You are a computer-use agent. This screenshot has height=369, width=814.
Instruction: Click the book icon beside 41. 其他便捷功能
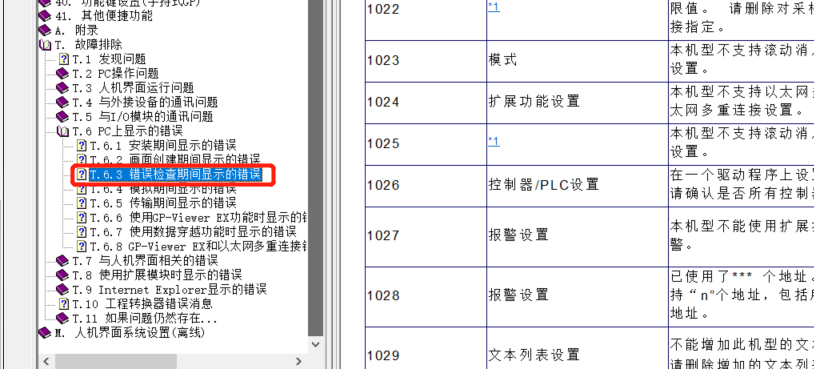tap(45, 16)
